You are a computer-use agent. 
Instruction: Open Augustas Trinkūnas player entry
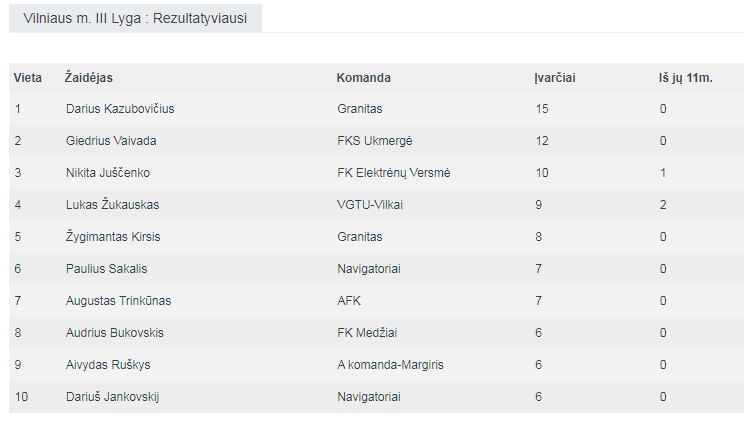[x=118, y=301]
